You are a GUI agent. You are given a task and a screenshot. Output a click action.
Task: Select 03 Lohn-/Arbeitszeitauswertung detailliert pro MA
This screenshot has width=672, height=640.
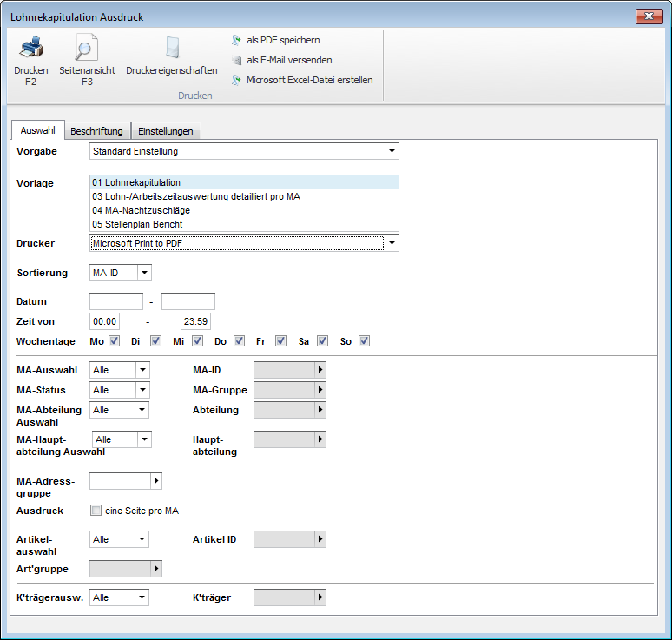pyautogui.click(x=244, y=196)
